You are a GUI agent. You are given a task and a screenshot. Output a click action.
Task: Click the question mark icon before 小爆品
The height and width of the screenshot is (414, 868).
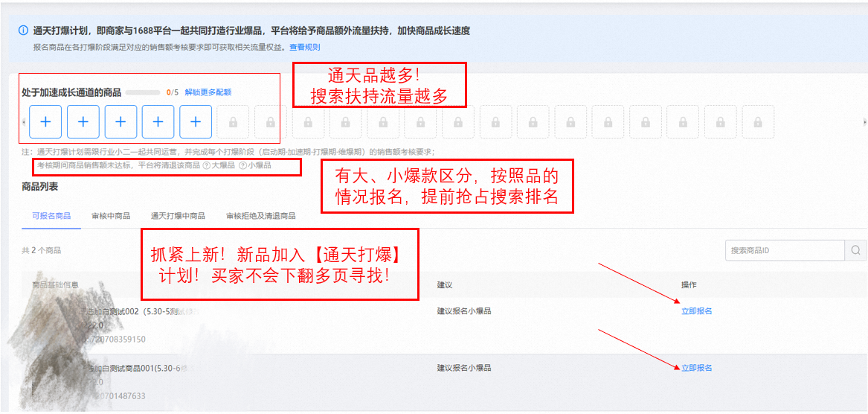[242, 165]
